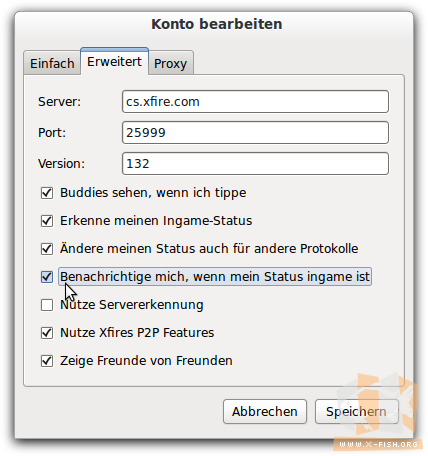Click the Konto bearbeiten title bar
Screen dimensions: 428x456
pyautogui.click(x=217, y=24)
